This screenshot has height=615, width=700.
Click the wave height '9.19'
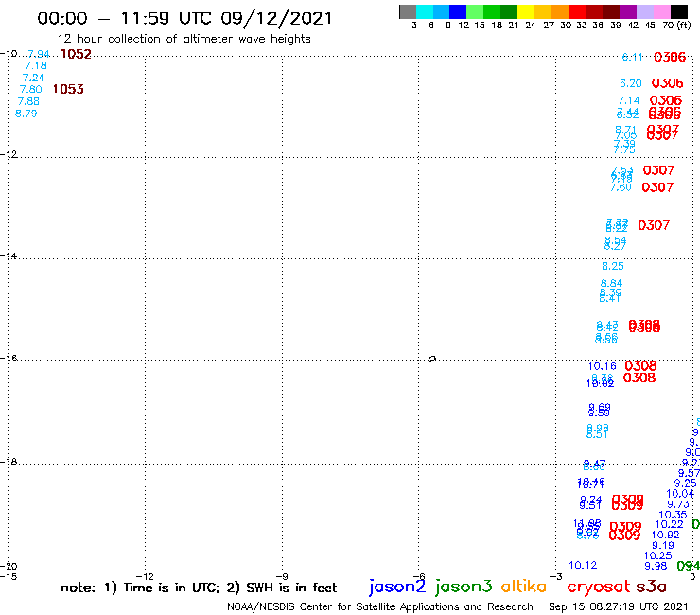[663, 545]
